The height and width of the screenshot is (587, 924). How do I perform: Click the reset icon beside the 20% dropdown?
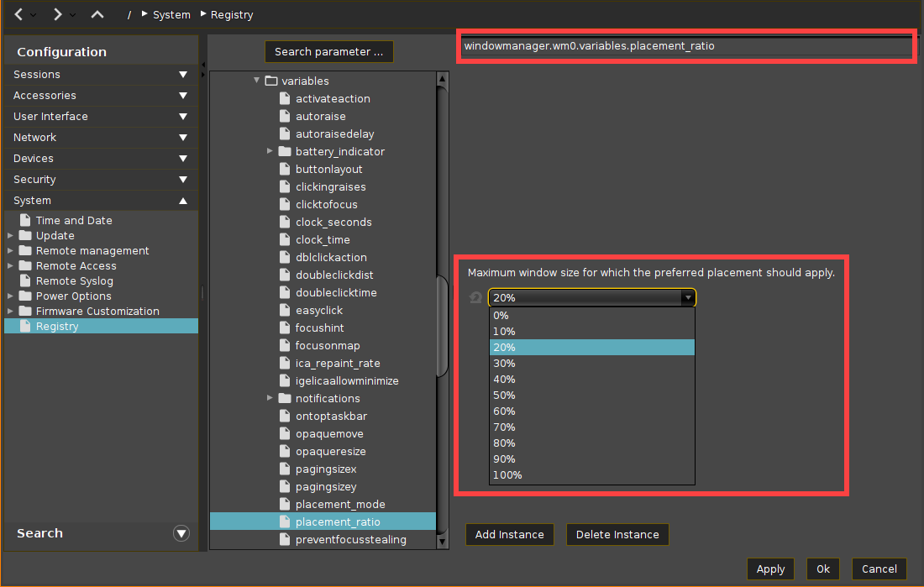[x=476, y=297]
